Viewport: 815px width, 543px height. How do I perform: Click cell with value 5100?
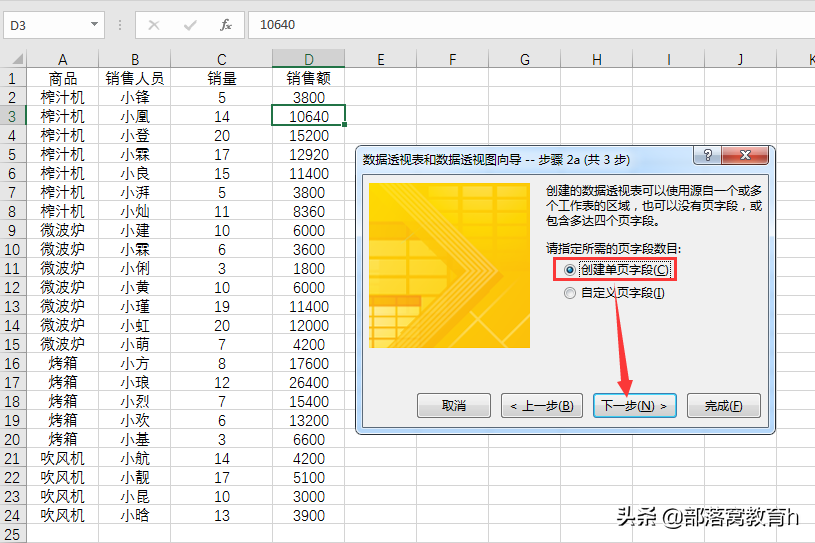pyautogui.click(x=309, y=478)
